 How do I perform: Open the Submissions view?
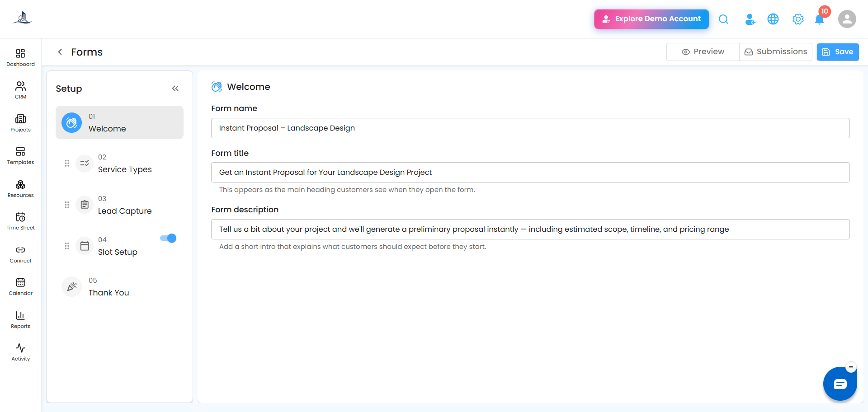(776, 52)
